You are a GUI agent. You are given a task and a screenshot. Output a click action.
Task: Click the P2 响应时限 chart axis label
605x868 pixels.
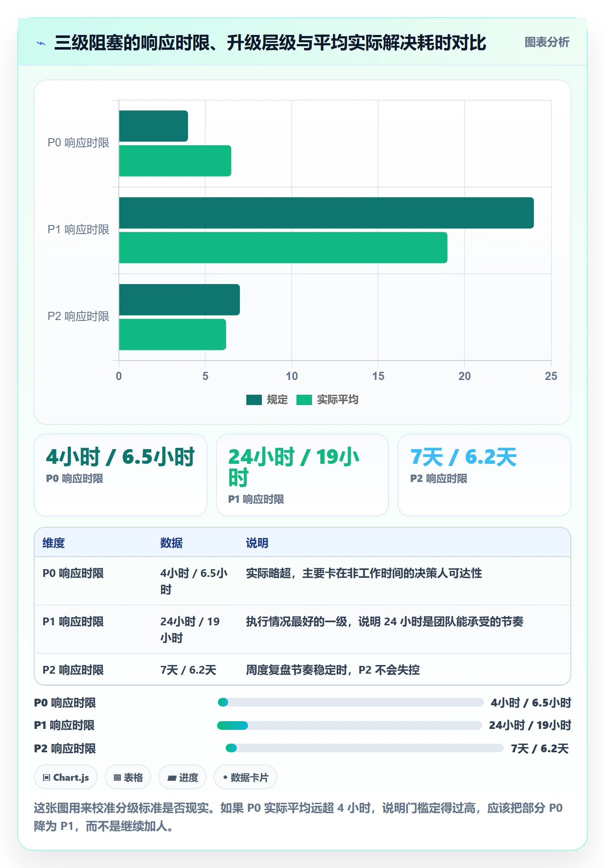coord(78,317)
